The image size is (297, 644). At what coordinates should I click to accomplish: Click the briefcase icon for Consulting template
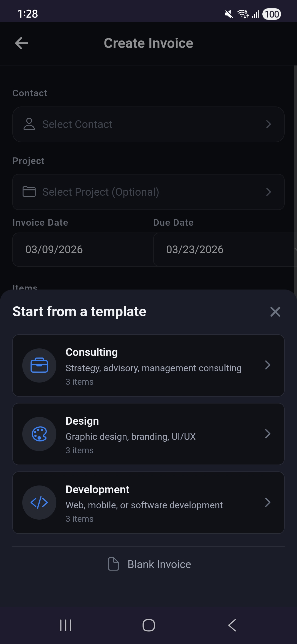(39, 365)
